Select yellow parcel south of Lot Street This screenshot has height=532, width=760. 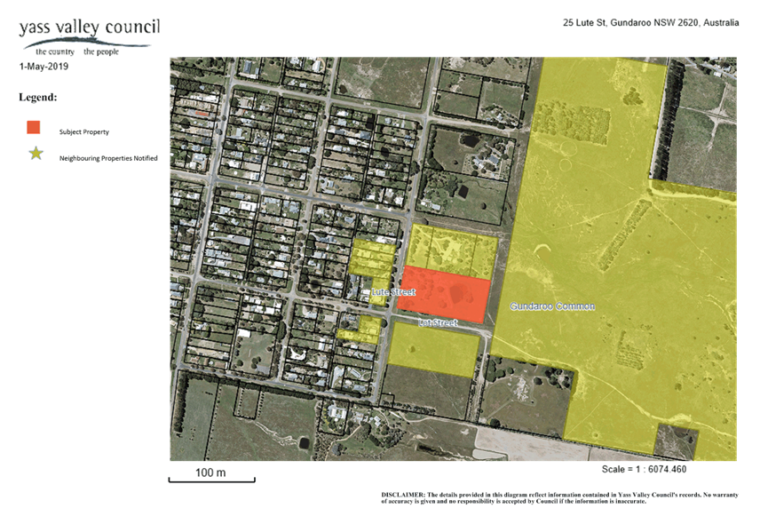point(432,349)
